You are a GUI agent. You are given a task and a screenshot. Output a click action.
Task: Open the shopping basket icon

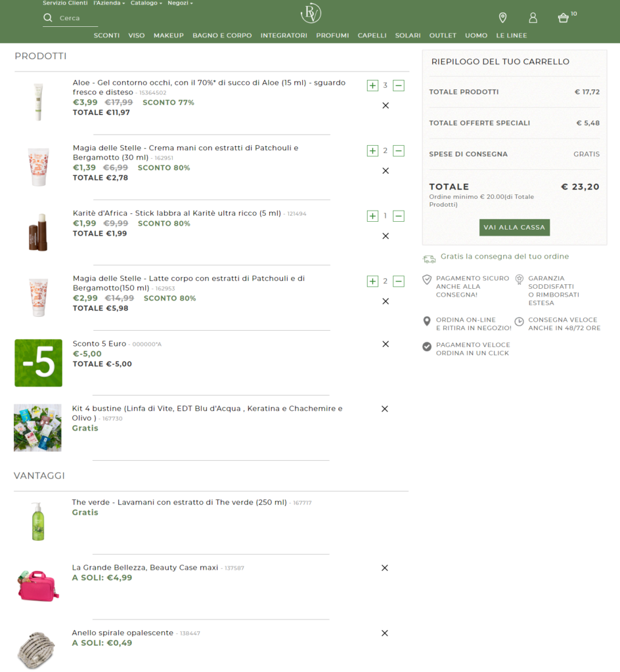[563, 18]
